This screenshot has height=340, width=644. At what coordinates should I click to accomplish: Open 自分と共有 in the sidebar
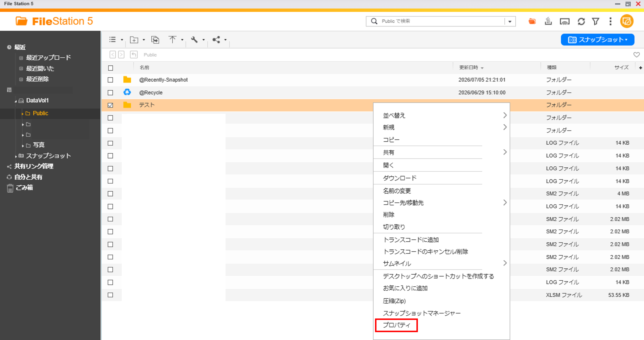[x=28, y=177]
